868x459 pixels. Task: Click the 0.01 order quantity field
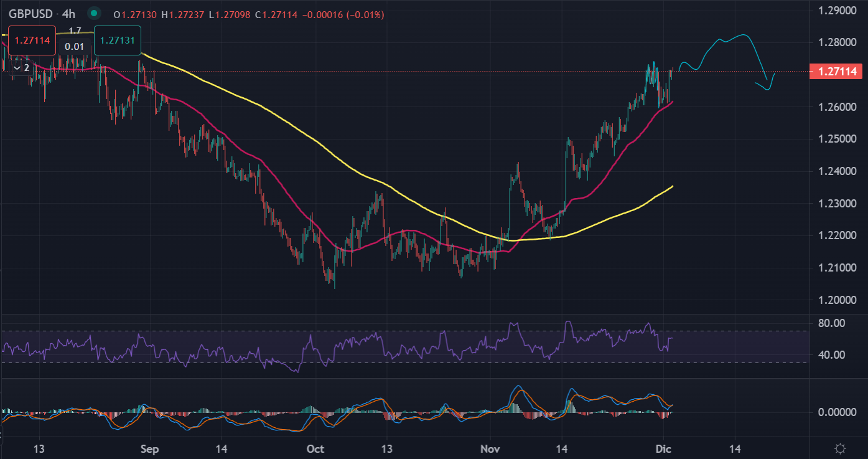75,47
